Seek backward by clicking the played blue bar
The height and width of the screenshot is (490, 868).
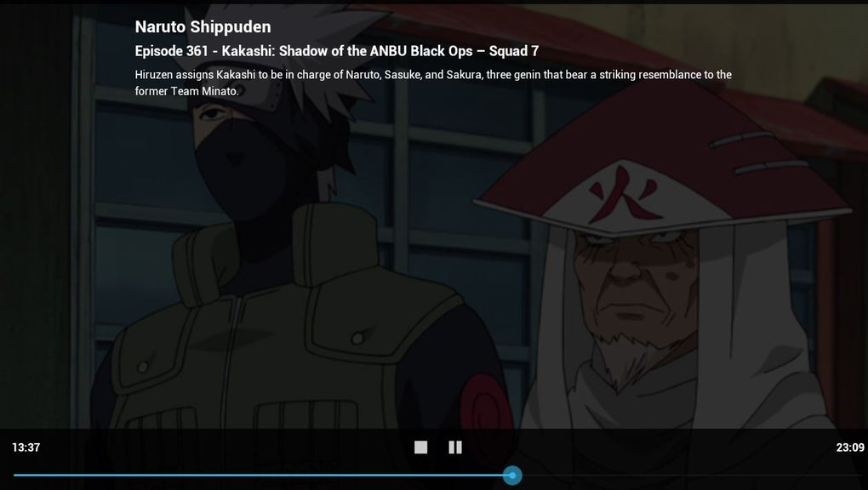click(259, 475)
